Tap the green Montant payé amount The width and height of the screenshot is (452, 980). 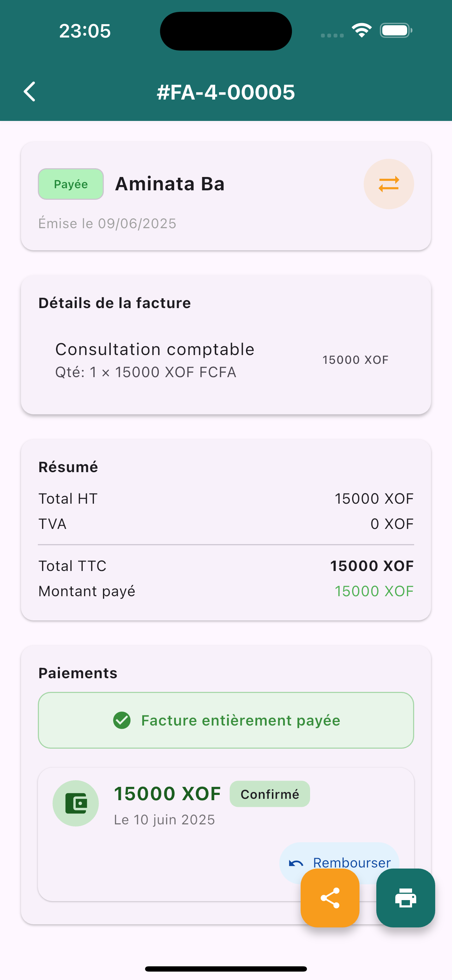374,591
